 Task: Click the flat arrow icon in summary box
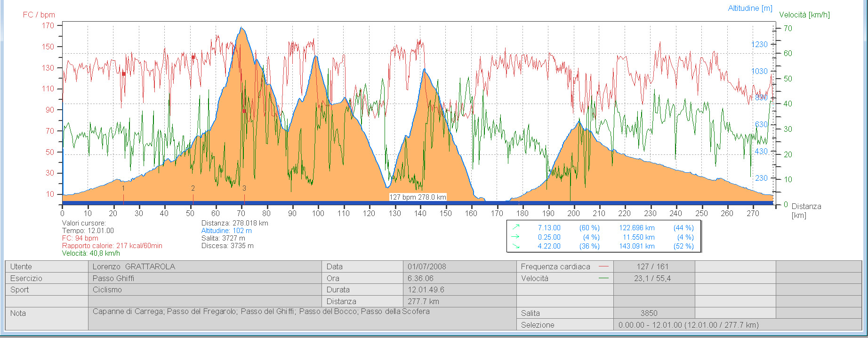[x=515, y=237]
